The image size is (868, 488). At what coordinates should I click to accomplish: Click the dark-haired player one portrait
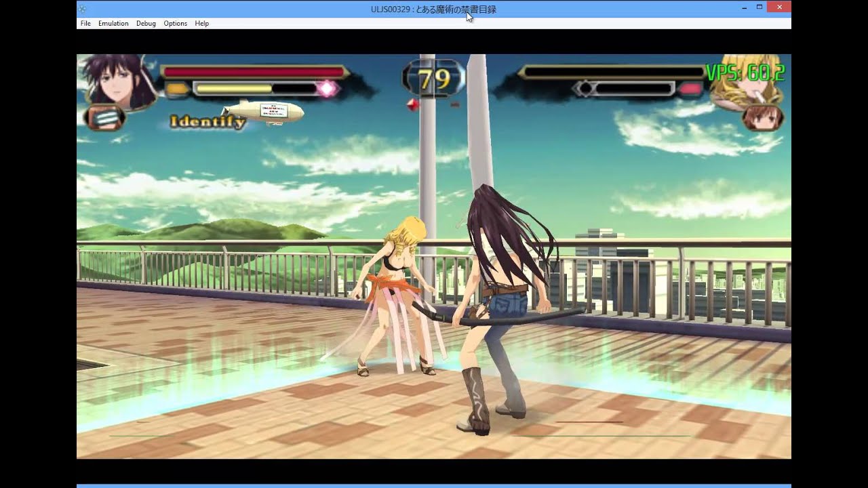pos(118,81)
